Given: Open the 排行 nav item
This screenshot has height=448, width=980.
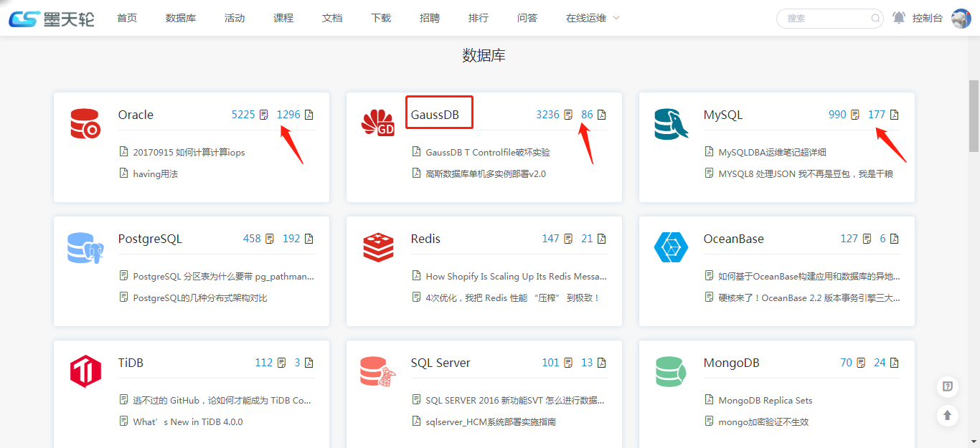Looking at the screenshot, I should click(479, 18).
